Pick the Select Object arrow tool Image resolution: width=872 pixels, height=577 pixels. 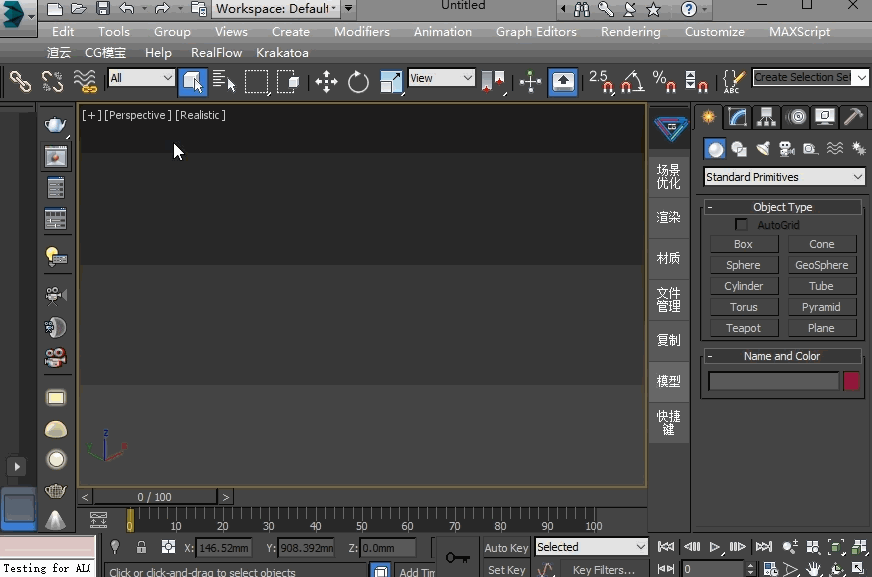click(x=192, y=82)
